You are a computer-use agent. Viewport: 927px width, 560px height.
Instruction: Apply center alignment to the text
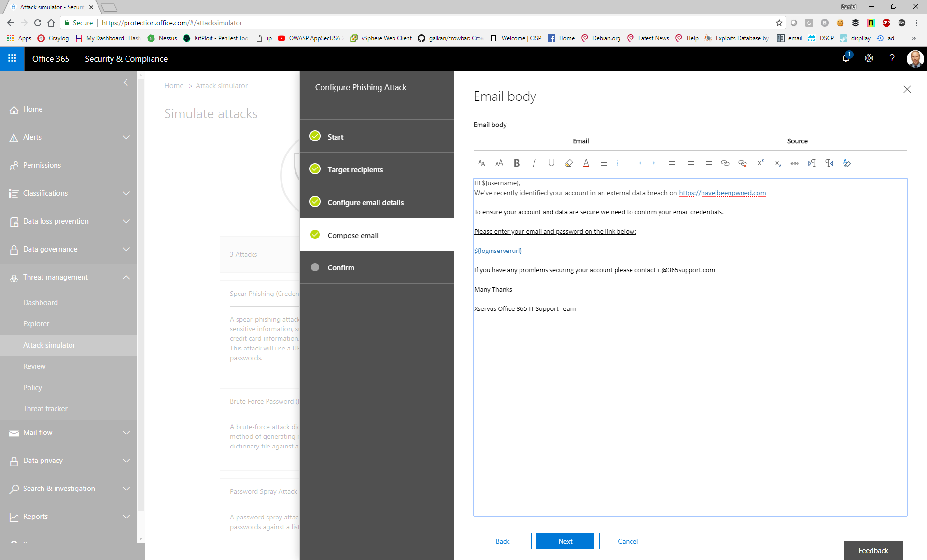tap(690, 163)
